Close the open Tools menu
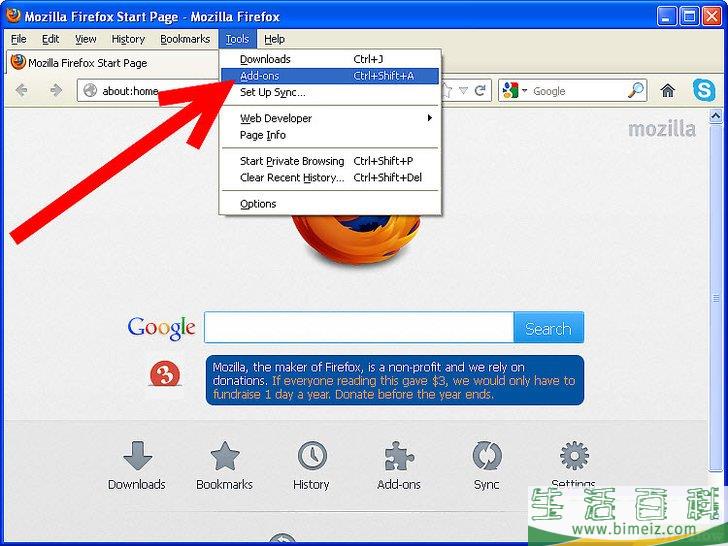 [237, 39]
